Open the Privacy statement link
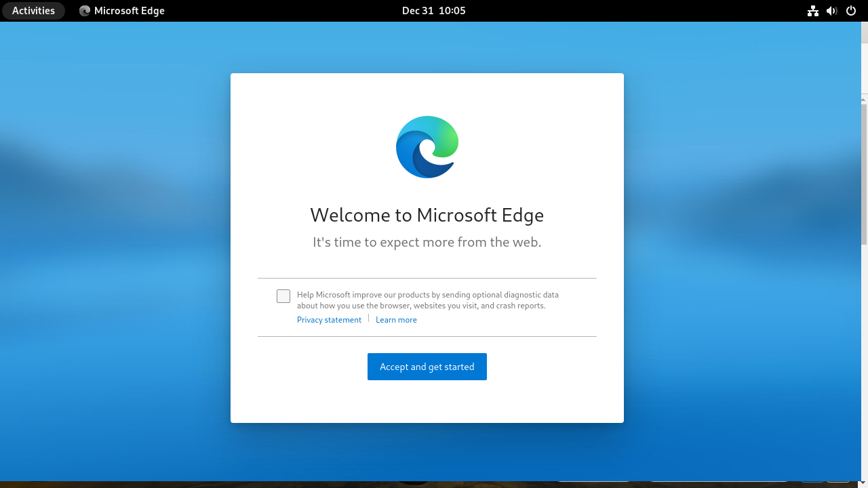Image resolution: width=868 pixels, height=488 pixels. tap(329, 319)
